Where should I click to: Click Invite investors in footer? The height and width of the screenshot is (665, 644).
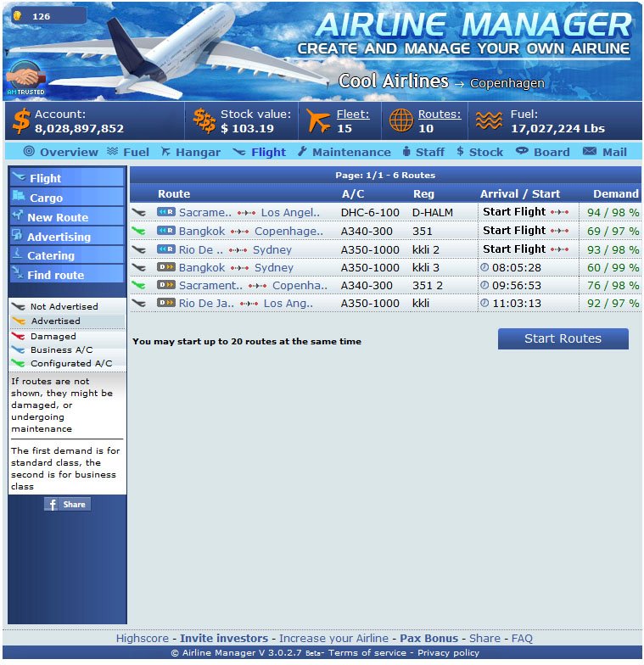pyautogui.click(x=224, y=638)
